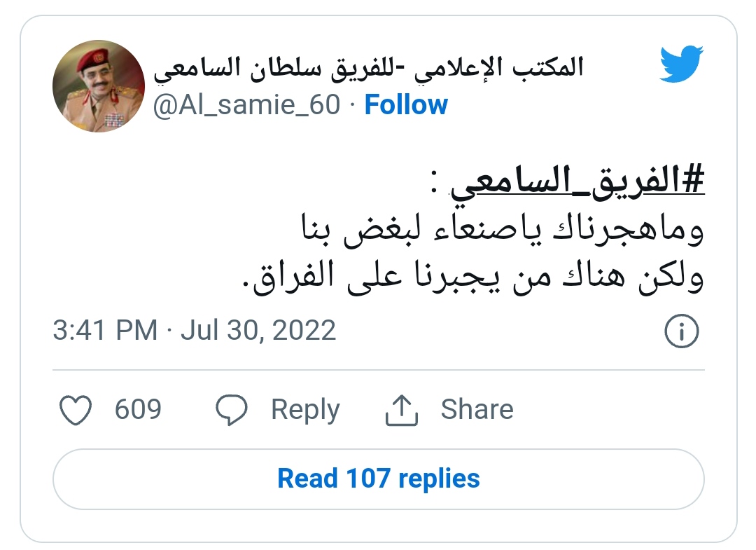The height and width of the screenshot is (550, 756).
Task: Like the tweet with the heart icon
Action: click(x=75, y=410)
